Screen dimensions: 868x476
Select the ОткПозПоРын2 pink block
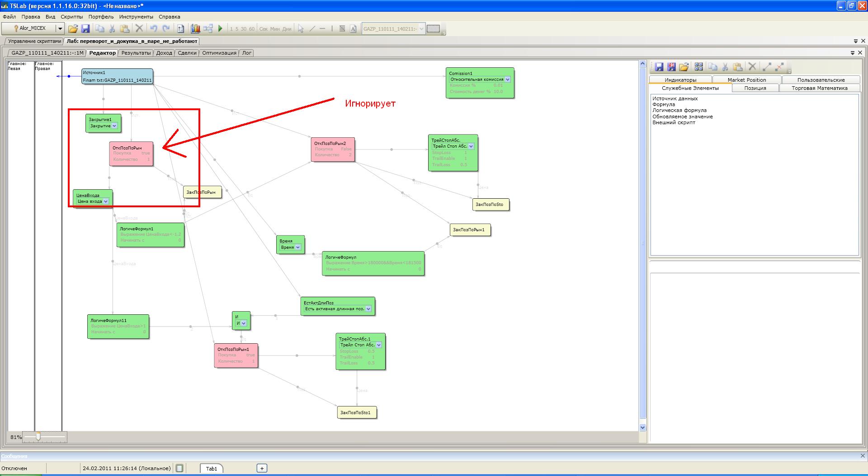333,149
